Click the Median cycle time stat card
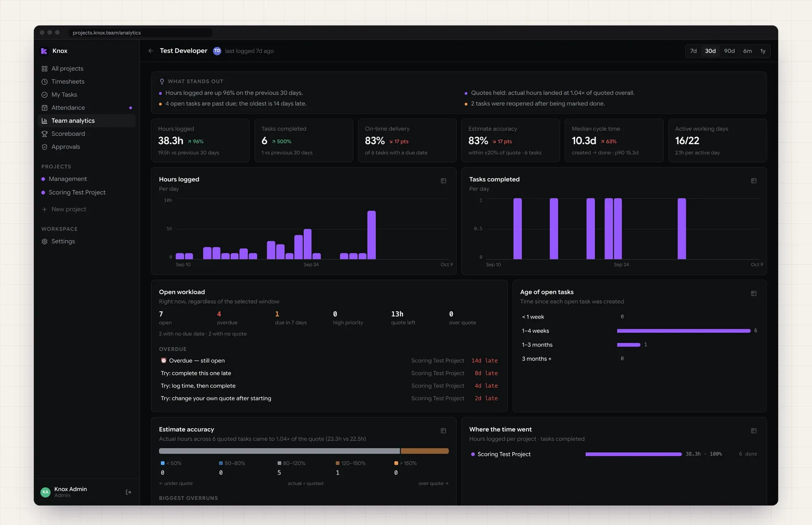Viewport: 812px width, 525px height. (614, 140)
